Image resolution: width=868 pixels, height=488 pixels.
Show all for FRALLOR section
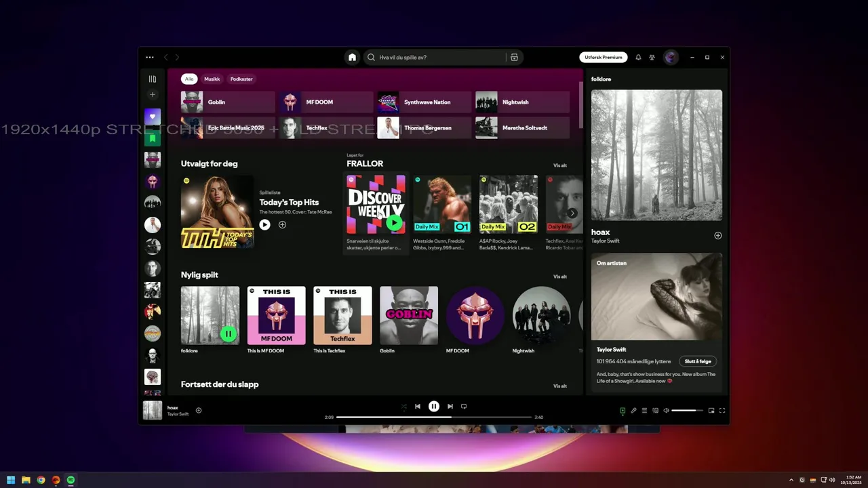[560, 165]
